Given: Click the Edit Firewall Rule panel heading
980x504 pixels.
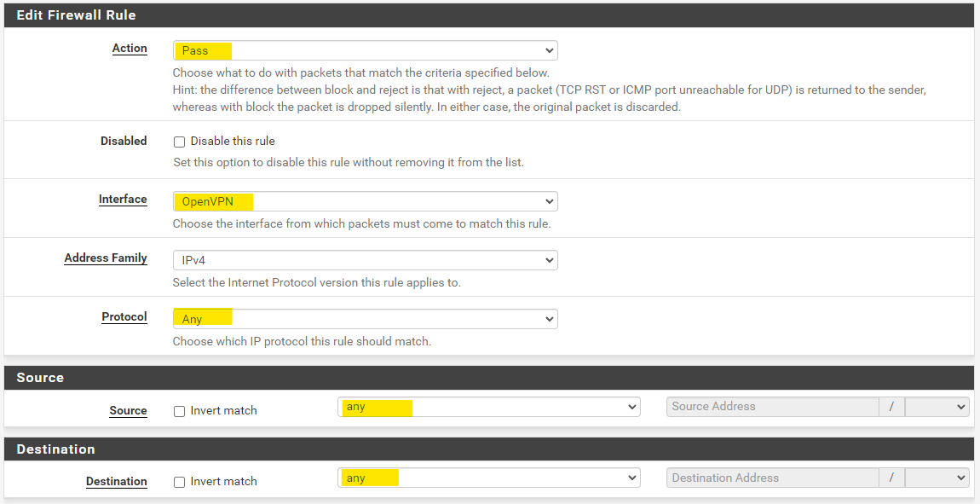Looking at the screenshot, I should coord(76,15).
